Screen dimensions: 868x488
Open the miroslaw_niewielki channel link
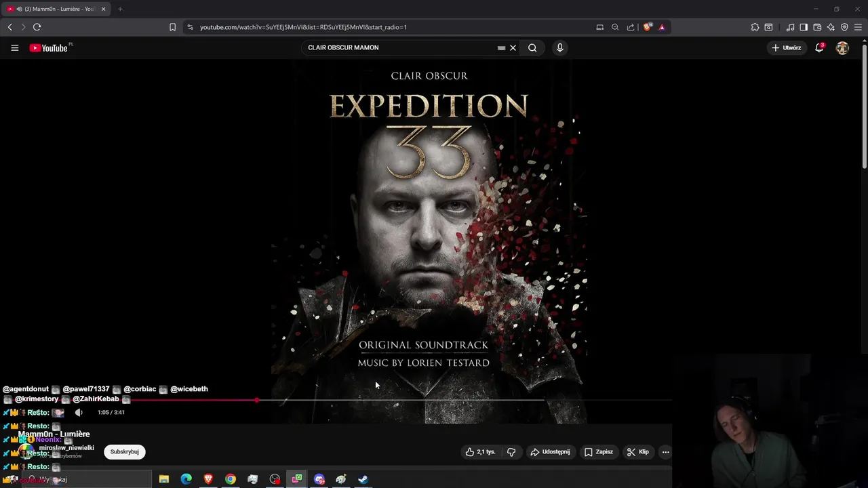pyautogui.click(x=66, y=448)
